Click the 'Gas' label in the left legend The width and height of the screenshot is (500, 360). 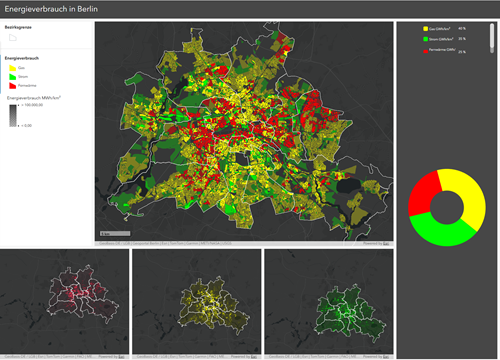[21, 68]
